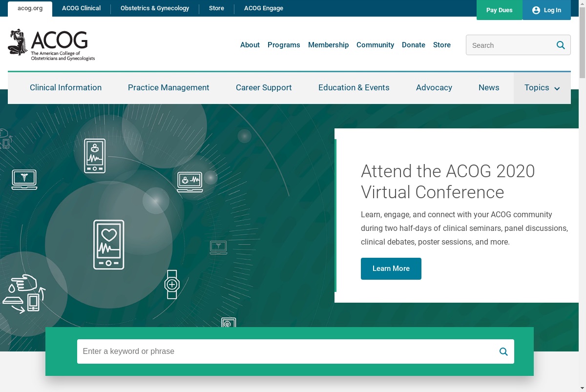Click the user avatar icon beside Log In

point(536,10)
